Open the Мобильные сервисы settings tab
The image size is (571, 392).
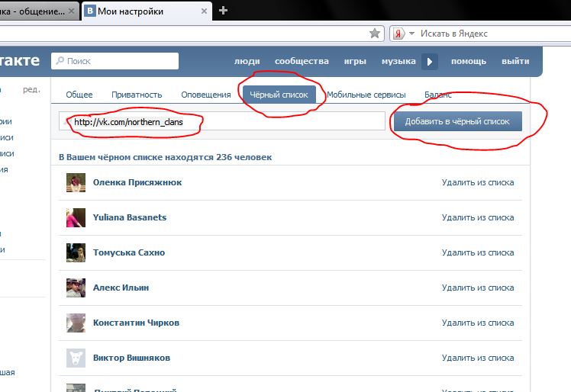pos(366,95)
